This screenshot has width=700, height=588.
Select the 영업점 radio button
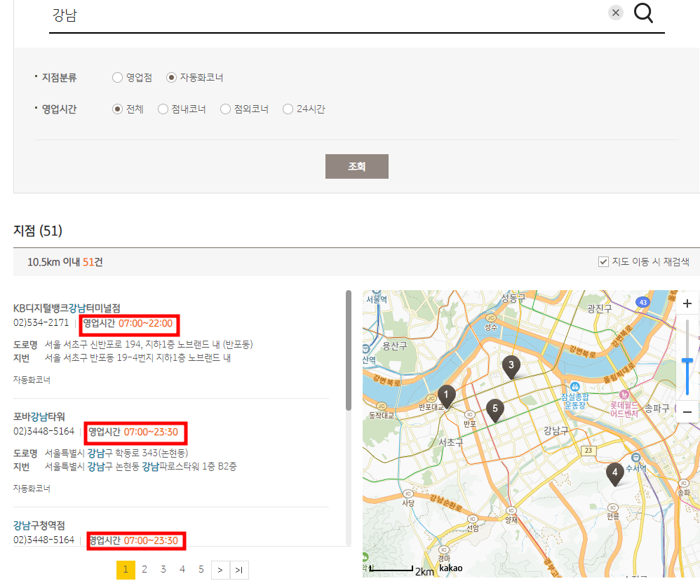117,77
